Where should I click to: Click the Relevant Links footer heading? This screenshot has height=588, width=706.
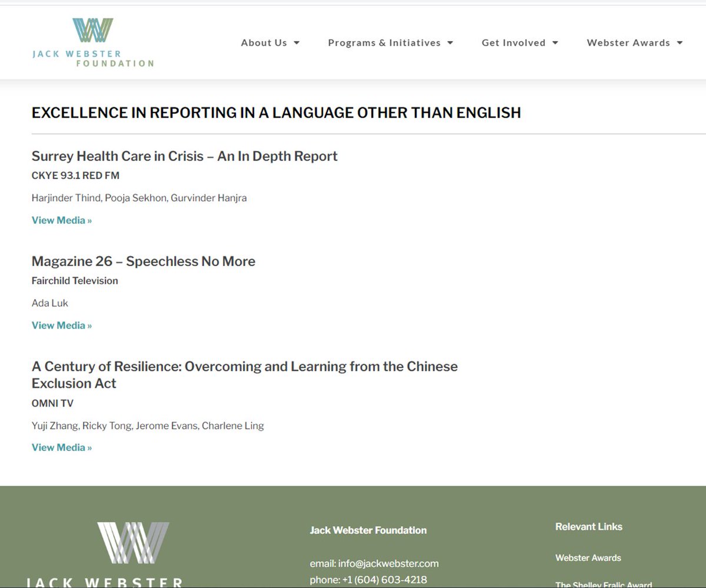589,527
